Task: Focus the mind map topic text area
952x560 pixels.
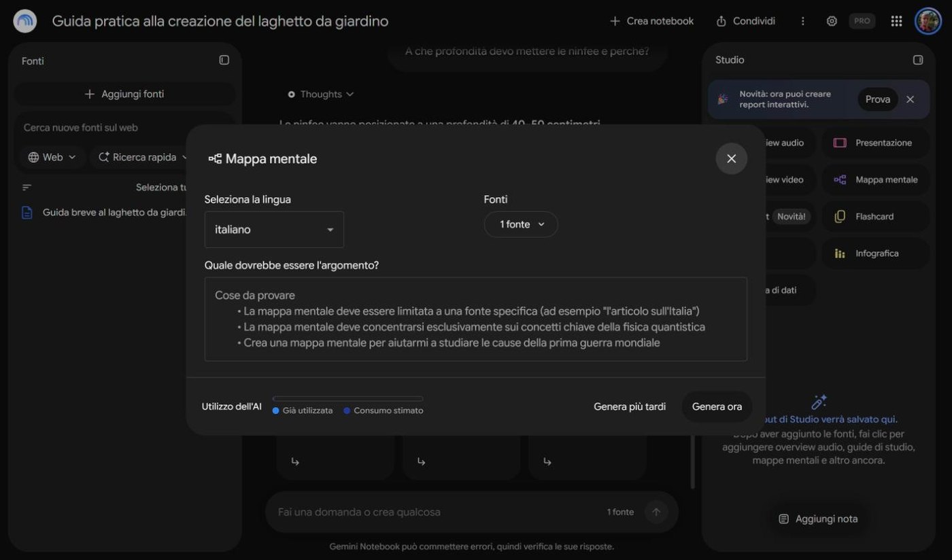Action: tap(475, 319)
